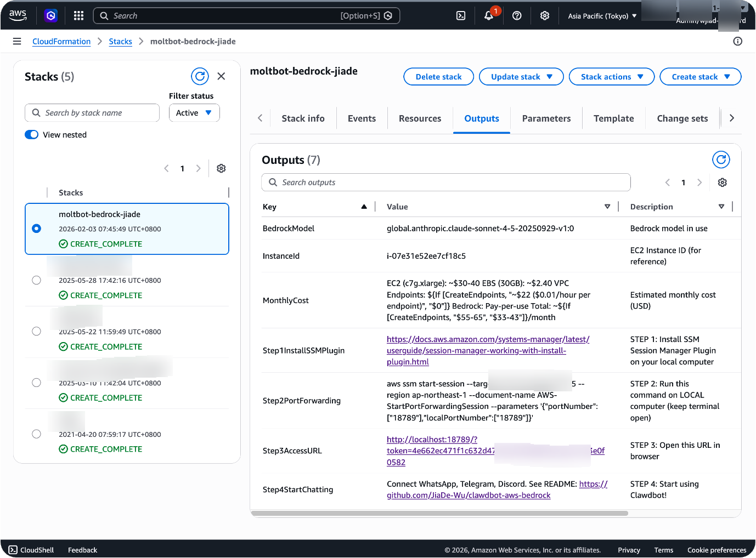
Task: Open the Description column sort arrow
Action: 721,207
